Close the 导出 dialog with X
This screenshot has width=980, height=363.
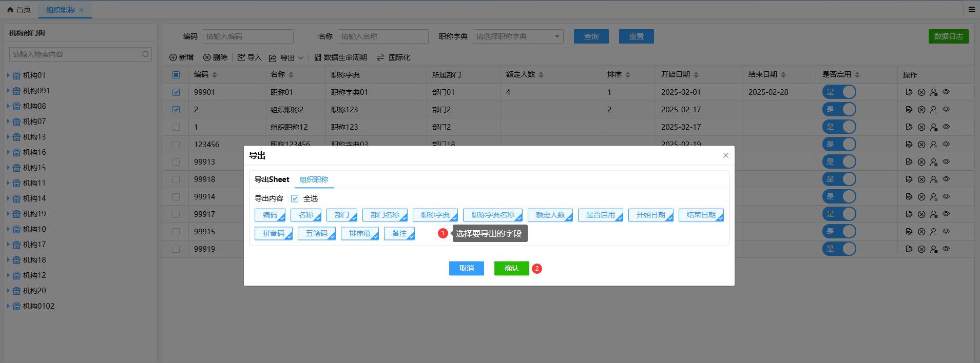pyautogui.click(x=725, y=155)
